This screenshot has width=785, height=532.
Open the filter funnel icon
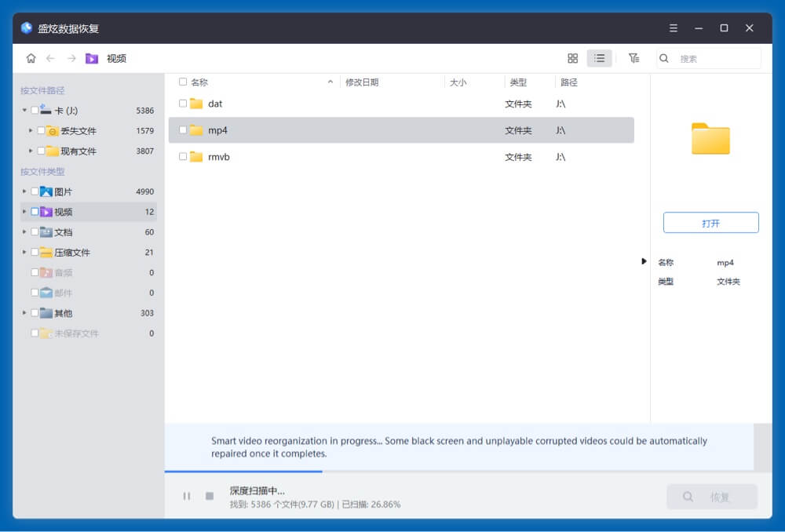click(x=633, y=58)
